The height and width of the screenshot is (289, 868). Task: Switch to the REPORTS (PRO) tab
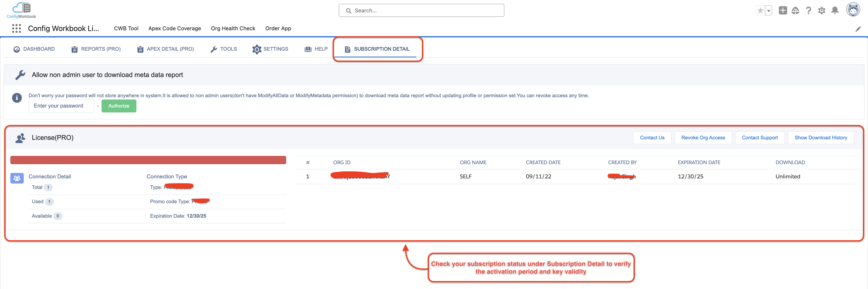click(96, 49)
